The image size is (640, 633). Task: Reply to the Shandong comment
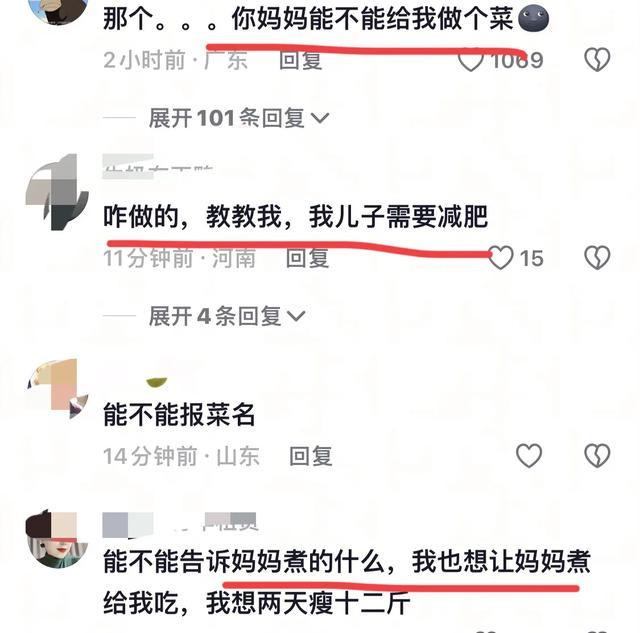311,456
